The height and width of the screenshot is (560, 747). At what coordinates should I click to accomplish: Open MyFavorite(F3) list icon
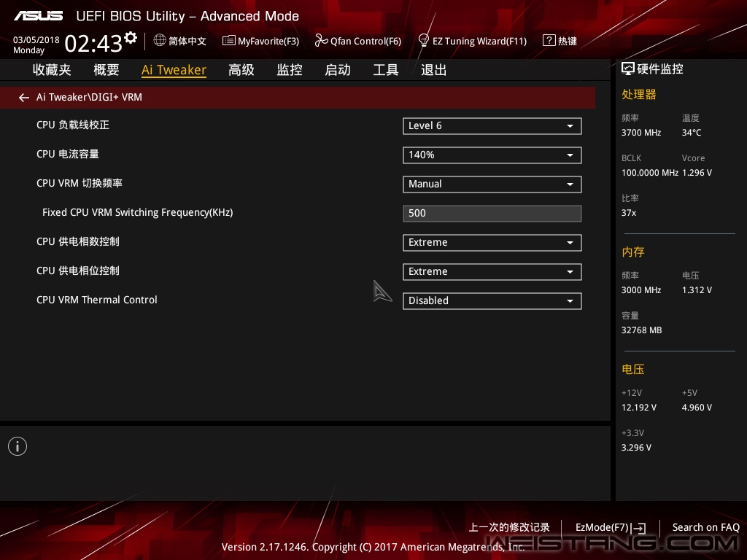pos(228,41)
